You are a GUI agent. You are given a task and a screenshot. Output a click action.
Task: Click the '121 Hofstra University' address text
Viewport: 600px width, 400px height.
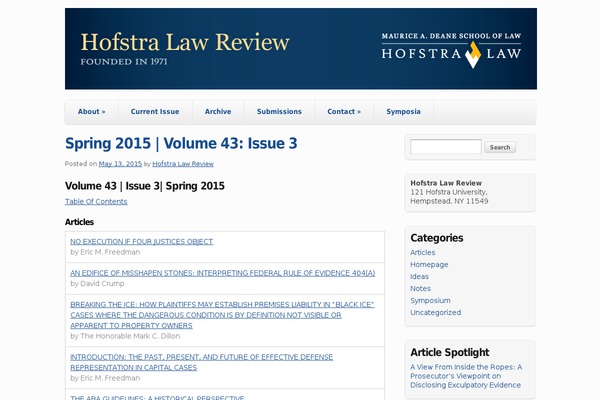448,192
